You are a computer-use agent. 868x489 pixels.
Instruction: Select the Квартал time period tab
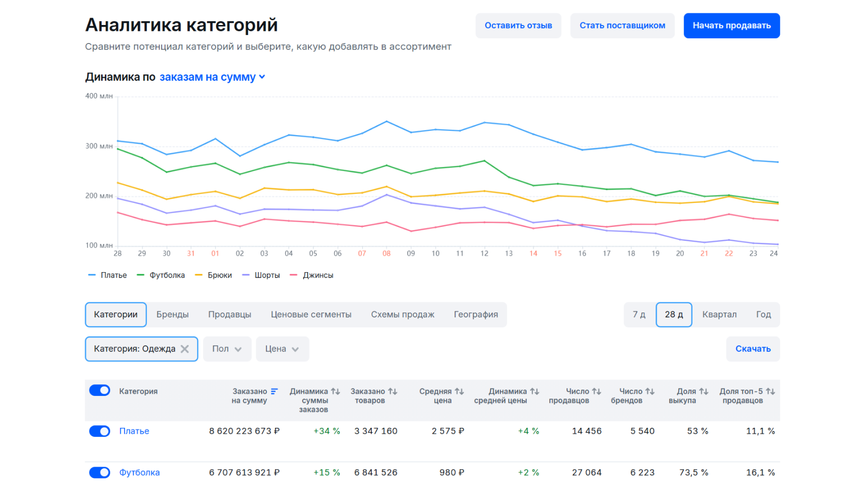tap(719, 315)
